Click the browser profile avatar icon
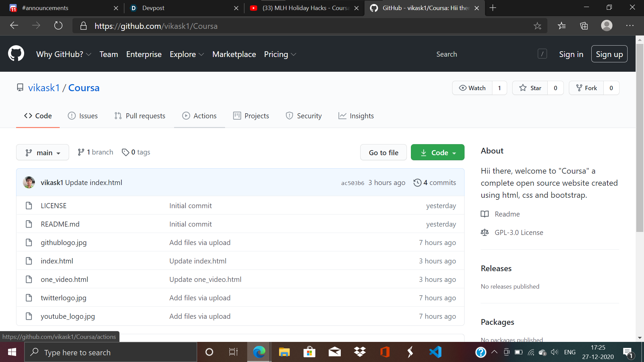 [606, 26]
